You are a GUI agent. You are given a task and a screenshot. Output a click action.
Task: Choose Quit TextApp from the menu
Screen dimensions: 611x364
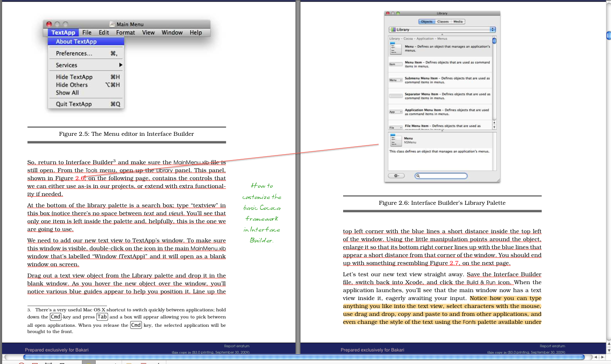tap(74, 104)
